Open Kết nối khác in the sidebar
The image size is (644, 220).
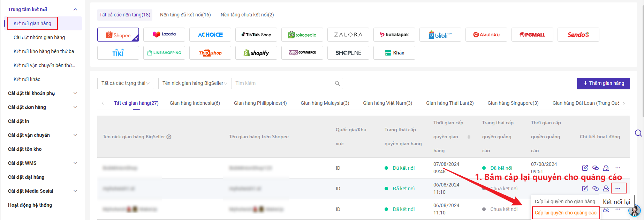pyautogui.click(x=27, y=79)
